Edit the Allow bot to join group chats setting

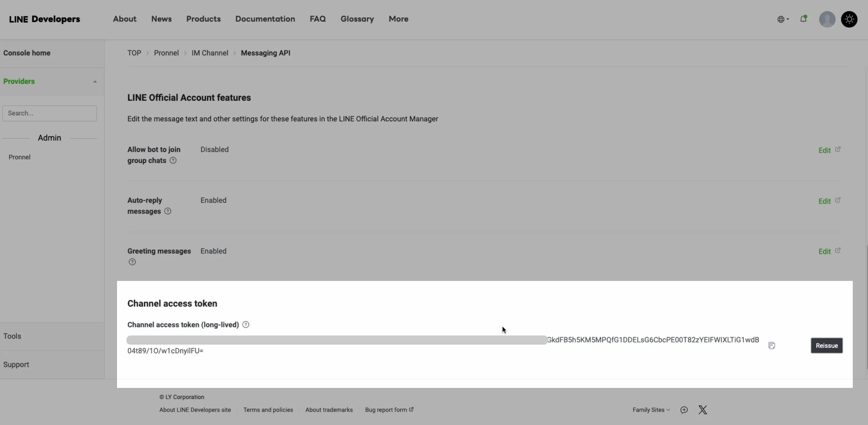tap(829, 150)
